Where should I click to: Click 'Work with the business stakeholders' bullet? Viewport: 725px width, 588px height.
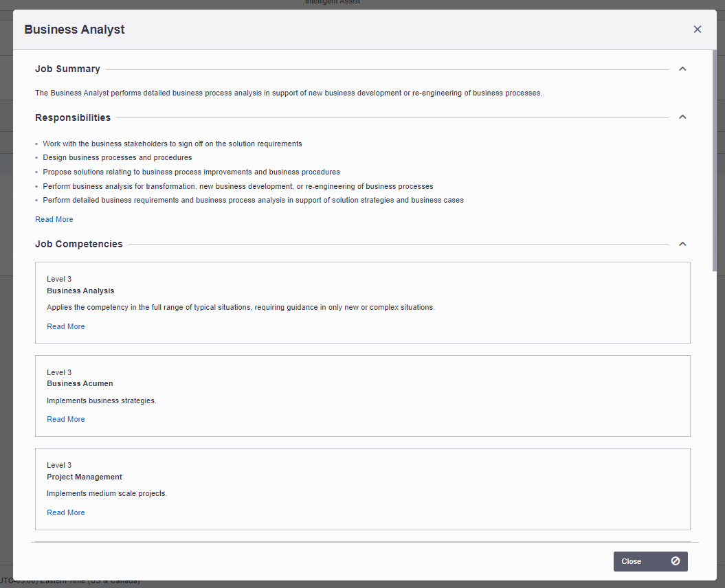[x=172, y=144]
